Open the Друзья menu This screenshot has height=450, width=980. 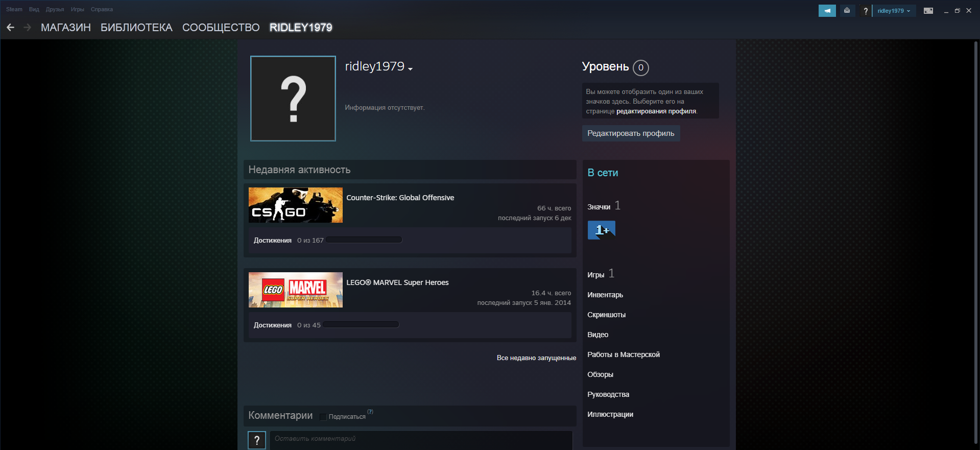55,9
